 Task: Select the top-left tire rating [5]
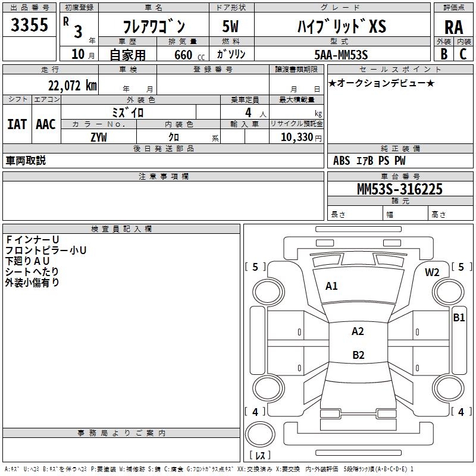256,267
